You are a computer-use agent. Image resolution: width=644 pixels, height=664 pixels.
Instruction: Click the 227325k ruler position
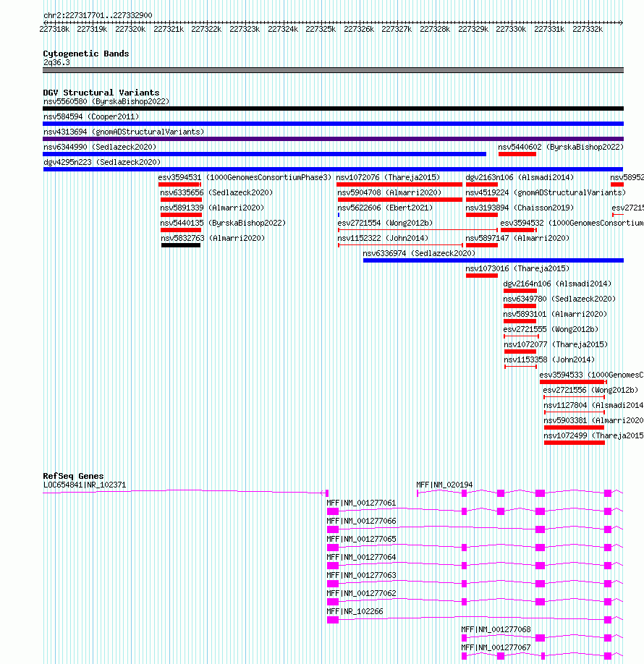(321, 29)
